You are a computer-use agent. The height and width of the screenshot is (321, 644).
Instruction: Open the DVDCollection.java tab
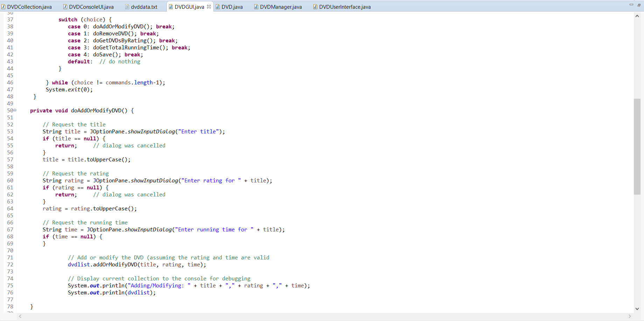pyautogui.click(x=30, y=6)
